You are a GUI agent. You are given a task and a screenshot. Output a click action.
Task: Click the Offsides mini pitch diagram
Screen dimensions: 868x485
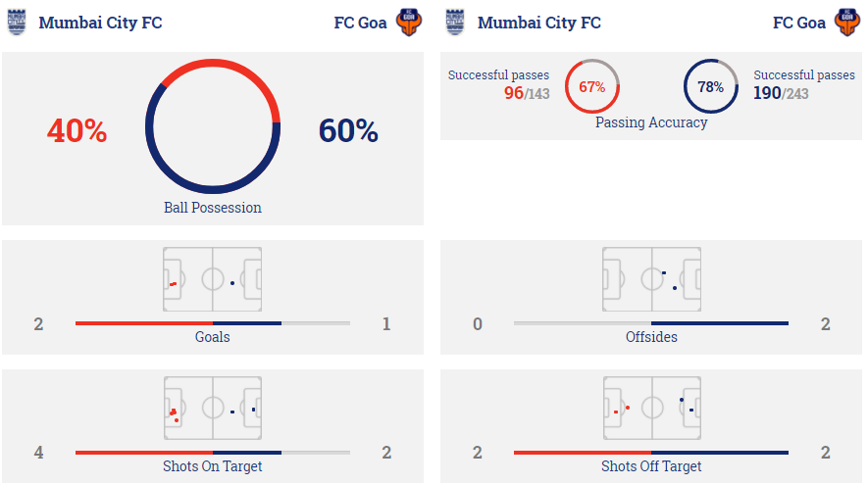pyautogui.click(x=651, y=279)
